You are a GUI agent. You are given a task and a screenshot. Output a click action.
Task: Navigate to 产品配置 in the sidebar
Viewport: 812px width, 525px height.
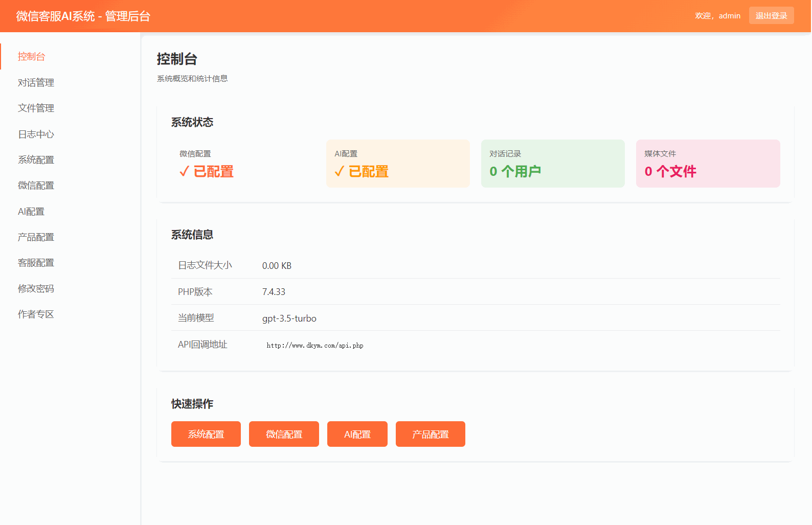pyautogui.click(x=36, y=237)
